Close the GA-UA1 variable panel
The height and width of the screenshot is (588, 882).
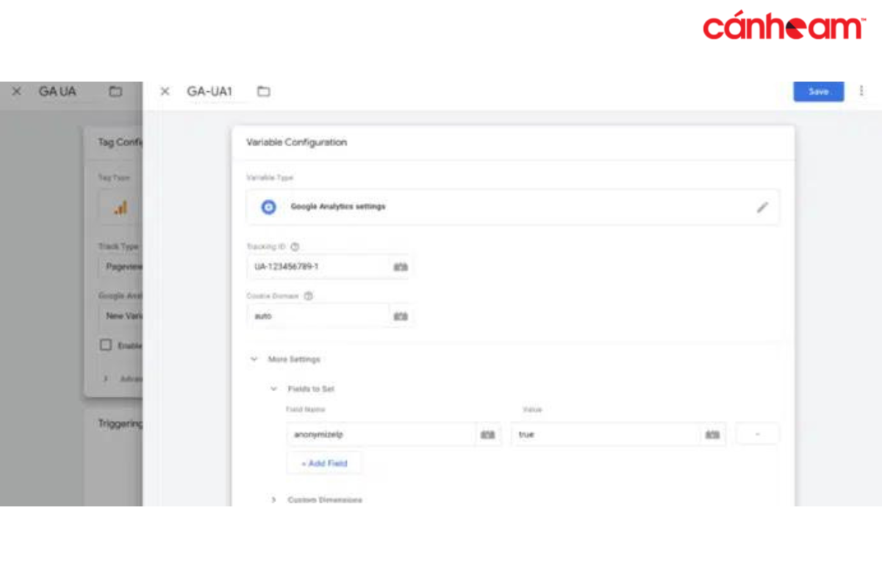[165, 91]
